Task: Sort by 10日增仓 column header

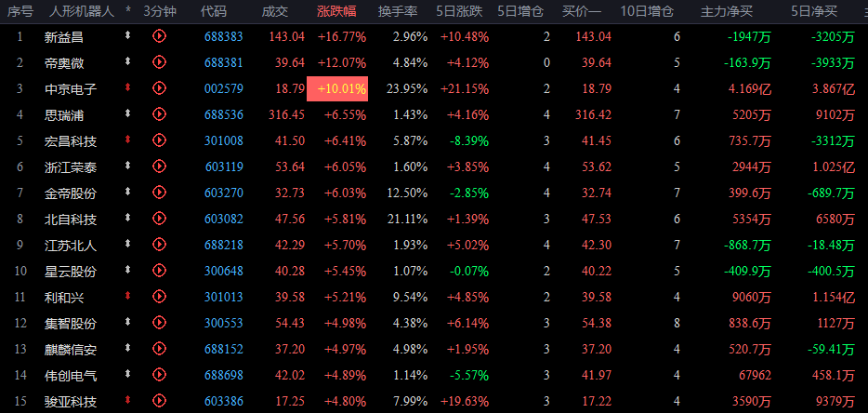Action: coord(647,11)
